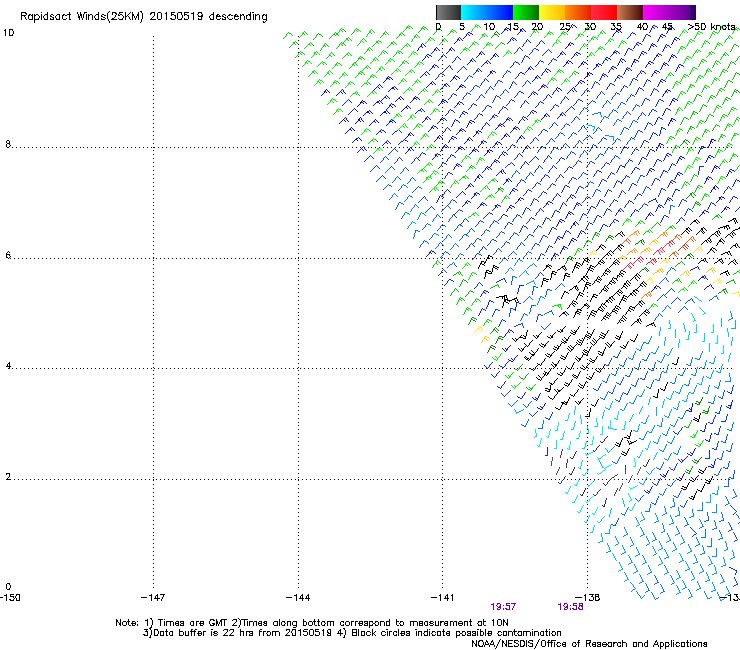Click the latitude '6' axis label
The image size is (740, 650).
(8, 255)
